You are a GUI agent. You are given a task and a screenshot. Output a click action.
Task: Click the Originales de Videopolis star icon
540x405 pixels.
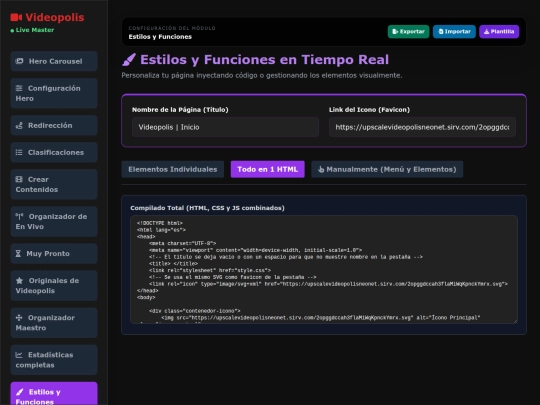[x=20, y=280]
